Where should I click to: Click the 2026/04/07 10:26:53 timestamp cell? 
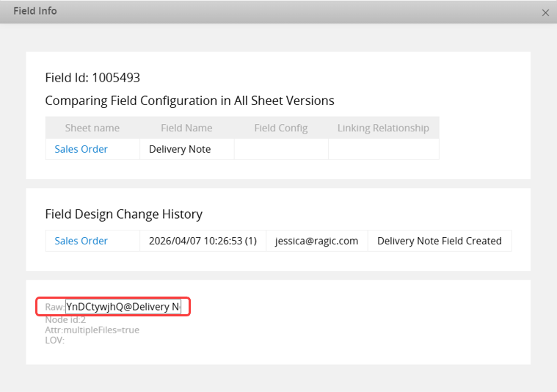pyautogui.click(x=203, y=241)
